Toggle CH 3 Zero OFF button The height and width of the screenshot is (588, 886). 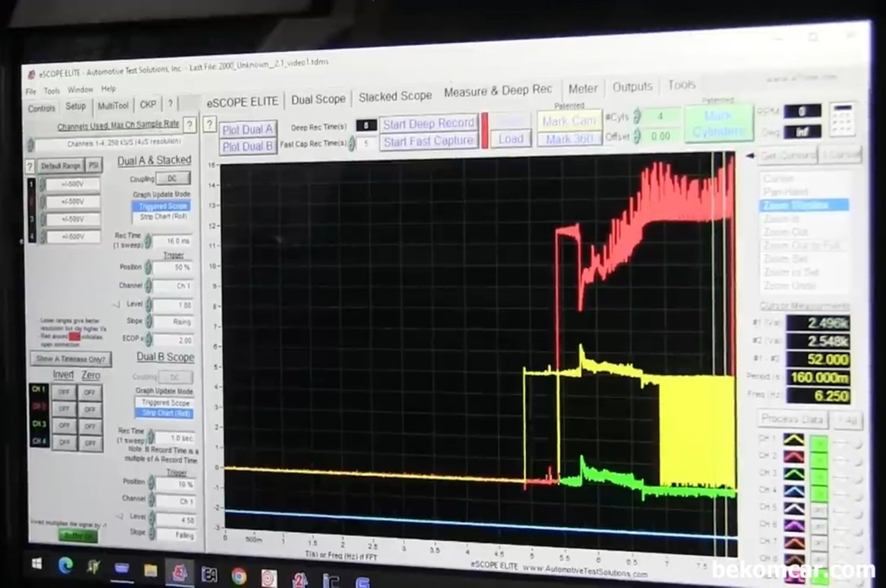pyautogui.click(x=90, y=427)
